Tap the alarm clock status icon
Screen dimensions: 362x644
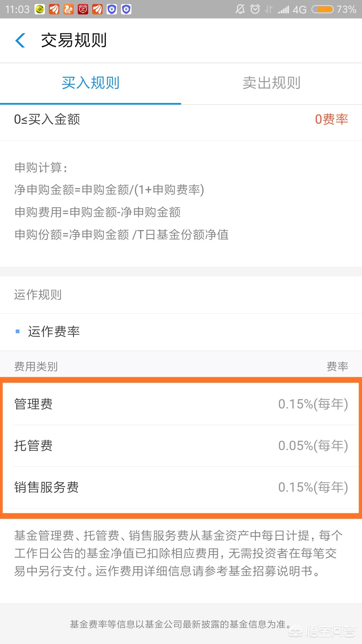tap(255, 9)
